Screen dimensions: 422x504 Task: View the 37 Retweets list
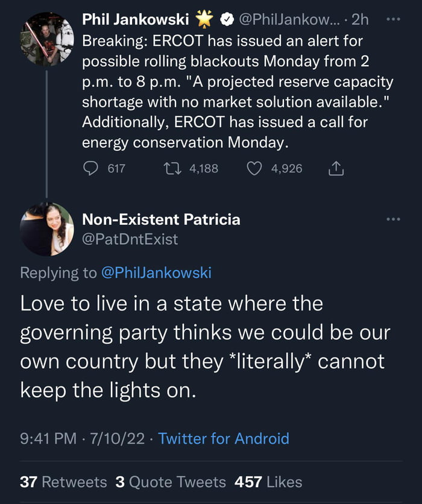pyautogui.click(x=63, y=482)
